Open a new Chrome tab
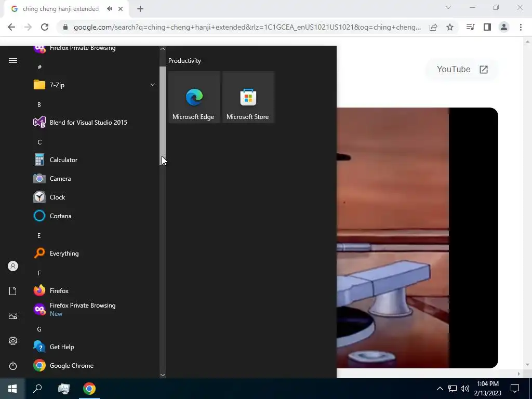 tap(140, 9)
